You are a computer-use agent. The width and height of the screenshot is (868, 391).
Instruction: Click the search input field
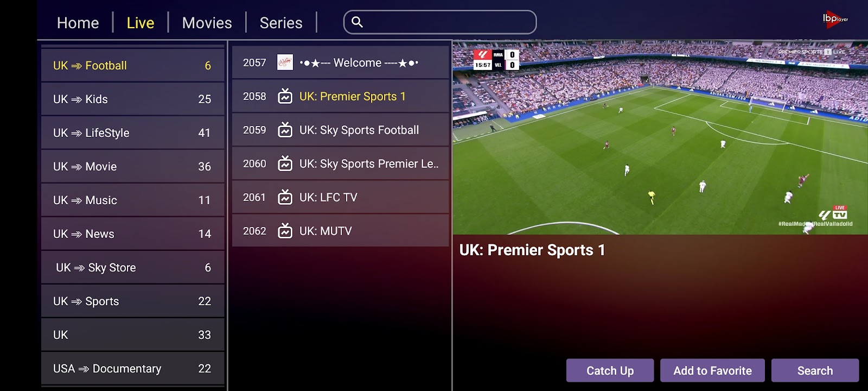tap(440, 22)
